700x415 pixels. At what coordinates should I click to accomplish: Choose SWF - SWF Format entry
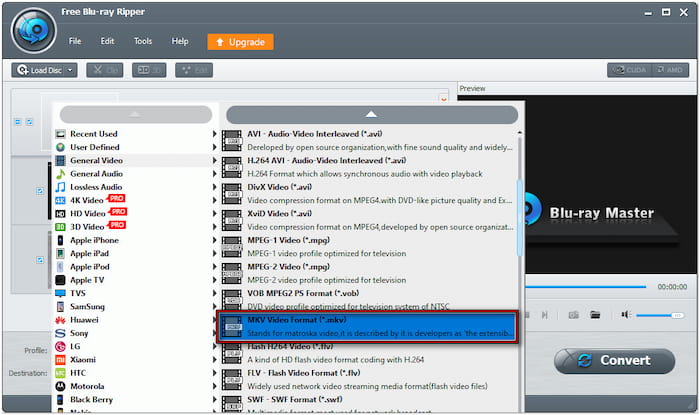[x=369, y=404]
